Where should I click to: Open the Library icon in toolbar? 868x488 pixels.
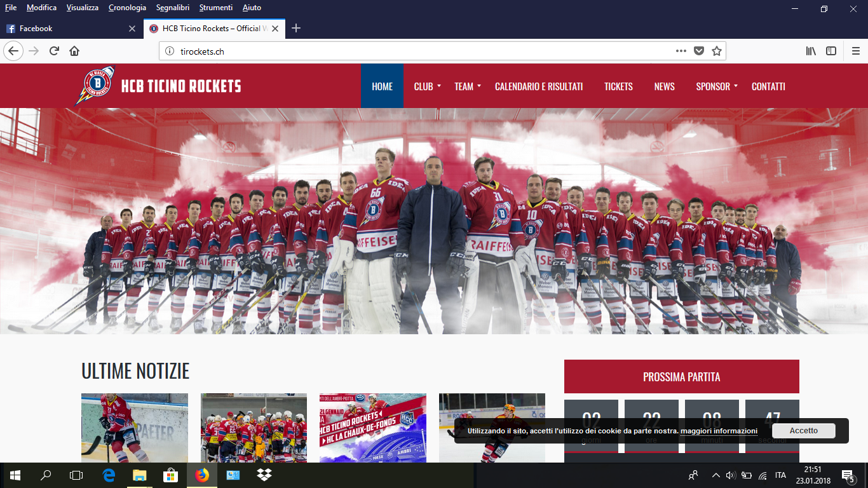[811, 51]
